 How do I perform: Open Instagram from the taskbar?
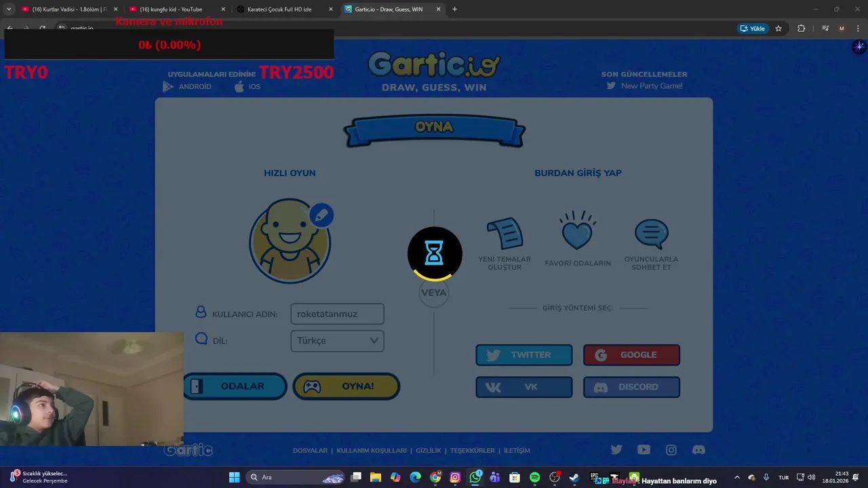pyautogui.click(x=455, y=478)
